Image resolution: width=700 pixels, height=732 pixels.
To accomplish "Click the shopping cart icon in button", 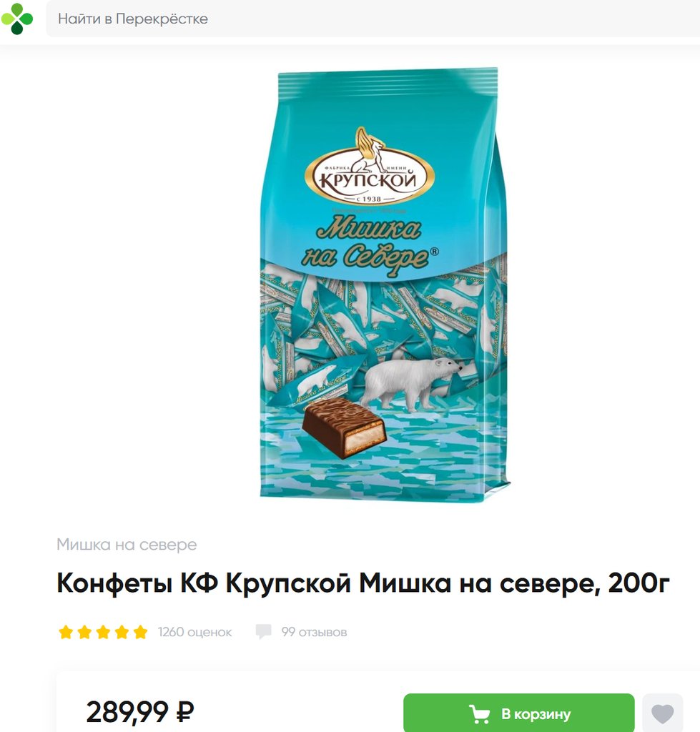I will (480, 714).
